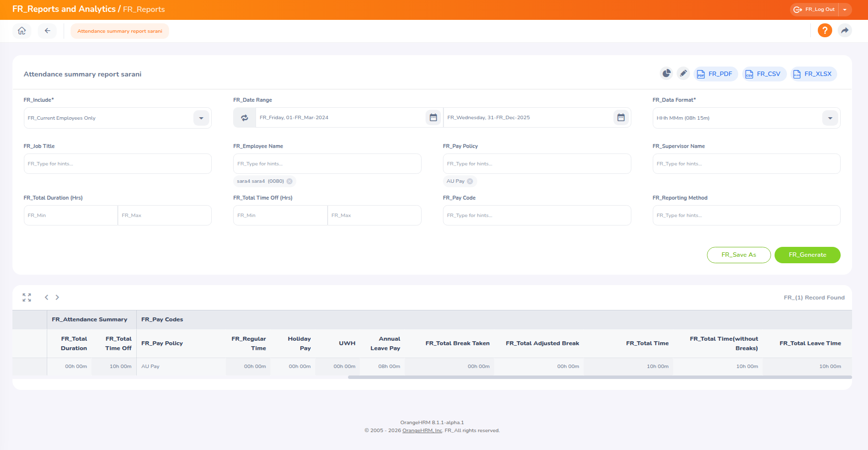Open dropdown arrow beside FR_Log Out
The width and height of the screenshot is (868, 450).
(x=845, y=9)
